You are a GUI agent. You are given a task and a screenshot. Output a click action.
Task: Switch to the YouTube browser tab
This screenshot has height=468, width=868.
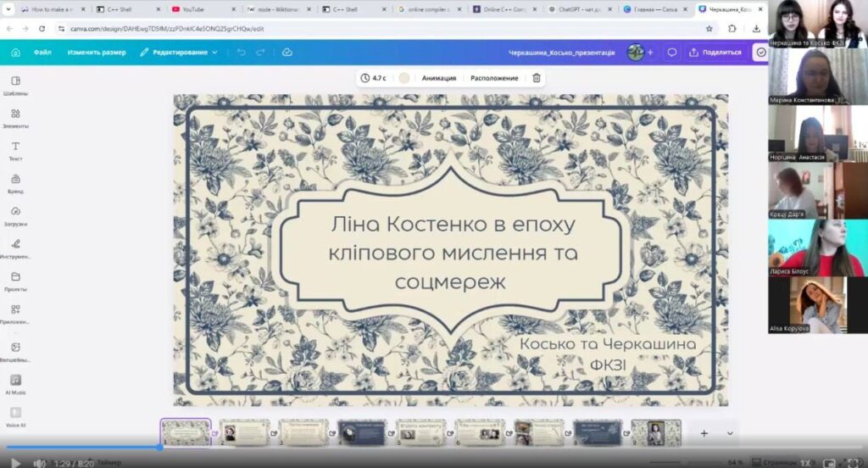[x=203, y=9]
